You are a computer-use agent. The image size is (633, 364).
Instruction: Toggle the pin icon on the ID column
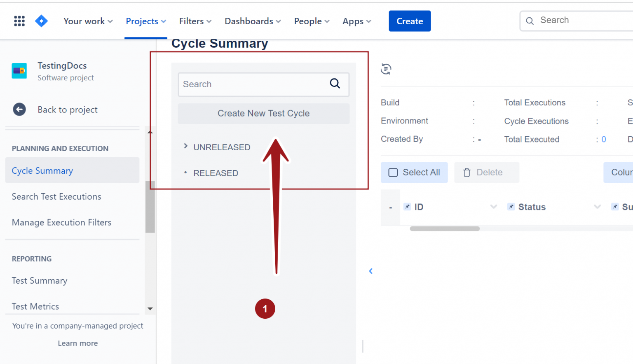407,207
